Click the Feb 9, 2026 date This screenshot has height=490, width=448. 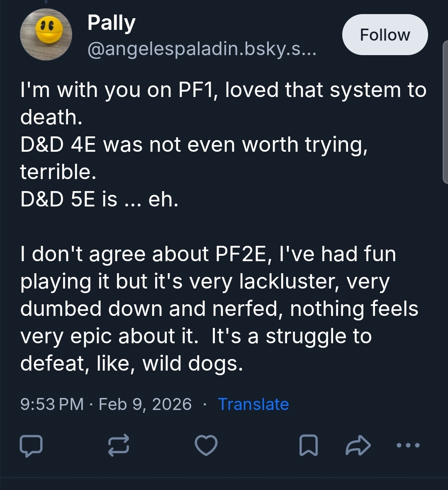tap(145, 404)
